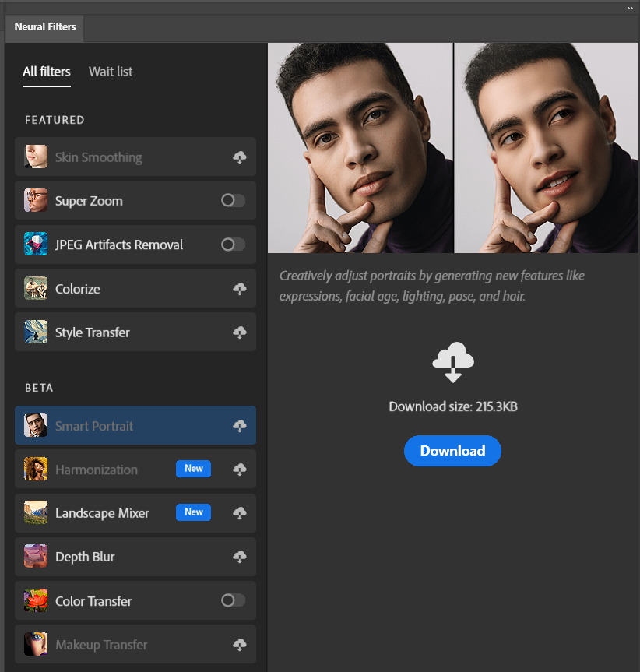
Task: Click the Smart Portrait description text
Action: 432,286
